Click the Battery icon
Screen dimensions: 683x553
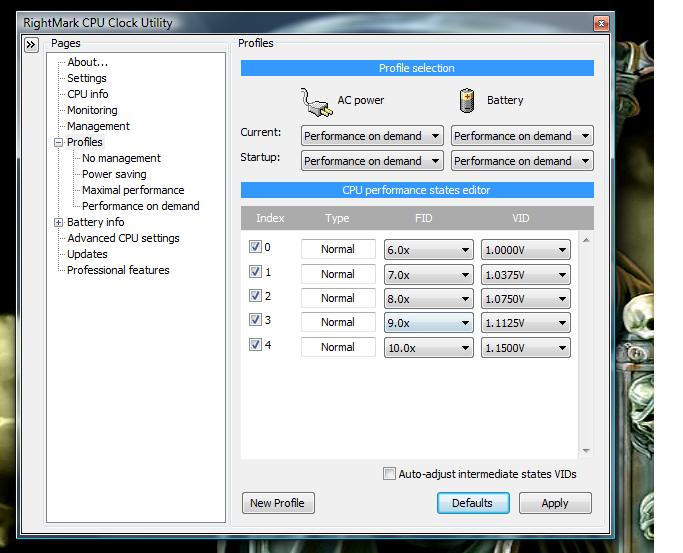(x=467, y=100)
